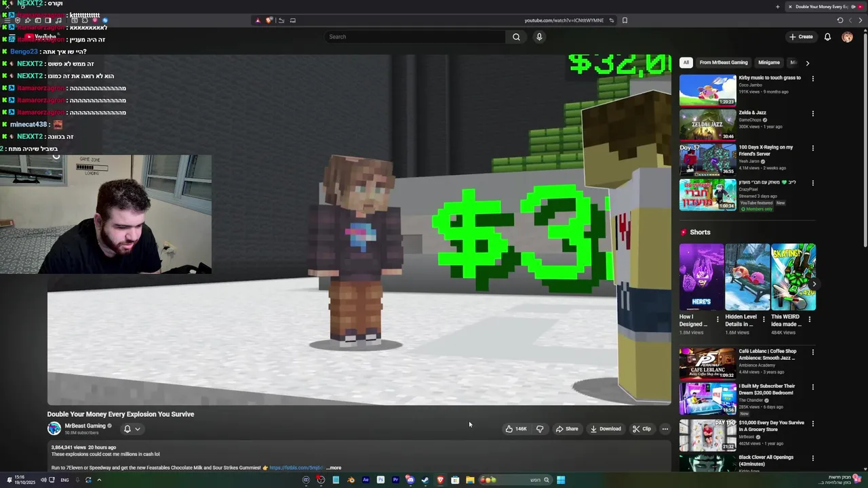Image resolution: width=868 pixels, height=488 pixels.
Task: Activate voice search microphone
Action: (539, 37)
